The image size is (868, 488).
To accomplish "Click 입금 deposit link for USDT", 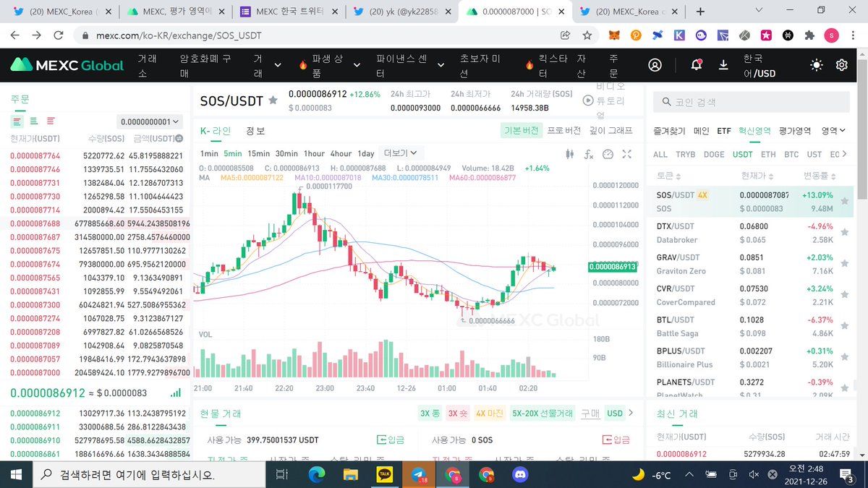I will click(391, 440).
